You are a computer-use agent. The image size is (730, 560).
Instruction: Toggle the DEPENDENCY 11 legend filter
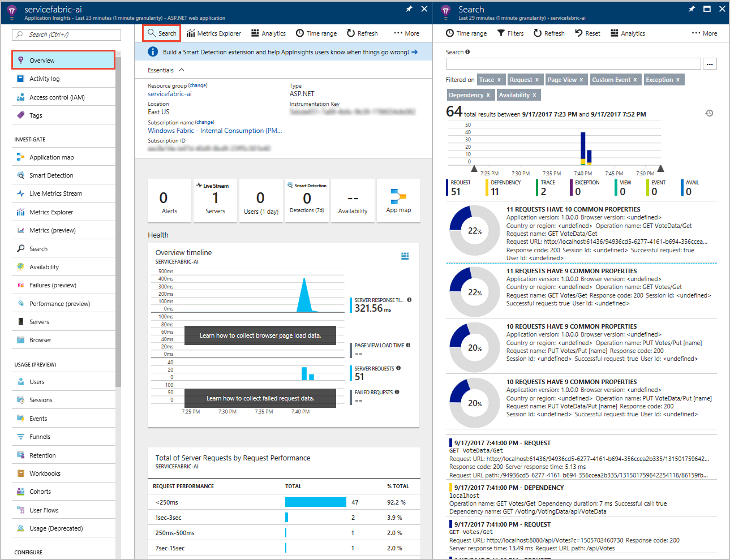pyautogui.click(x=504, y=188)
